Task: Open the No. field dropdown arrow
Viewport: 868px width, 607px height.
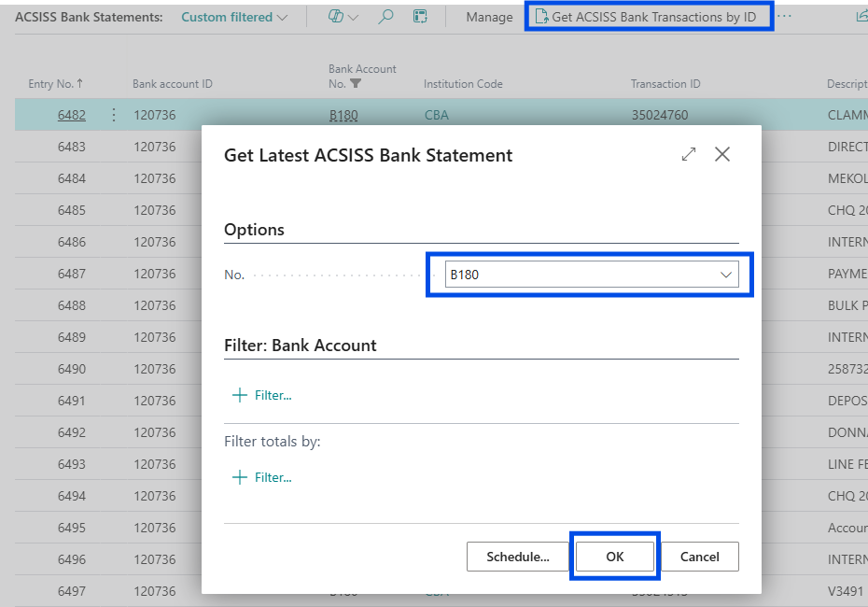Action: pyautogui.click(x=725, y=275)
